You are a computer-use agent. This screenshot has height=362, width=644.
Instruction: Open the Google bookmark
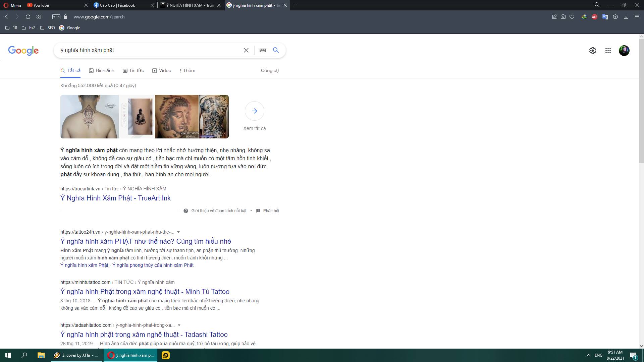point(70,28)
